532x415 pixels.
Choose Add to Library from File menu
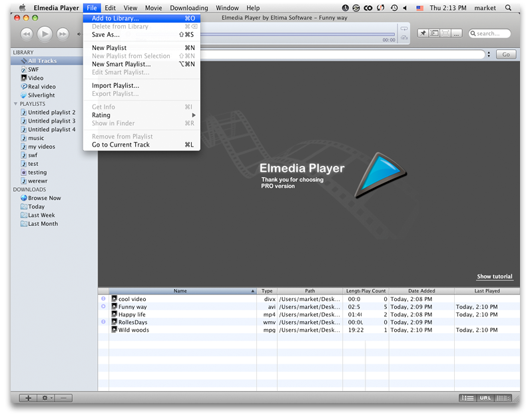[141, 19]
